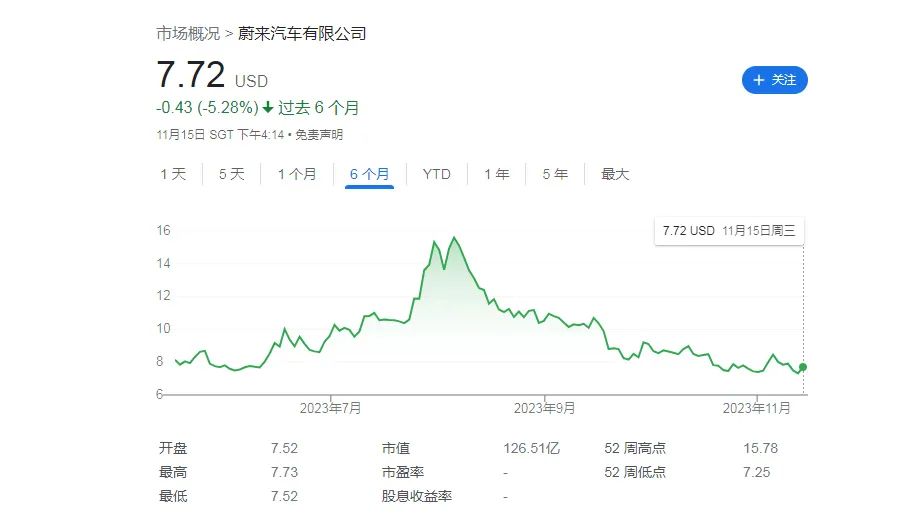
Task: Click the 7.72 USD chart tooltip
Action: click(728, 231)
